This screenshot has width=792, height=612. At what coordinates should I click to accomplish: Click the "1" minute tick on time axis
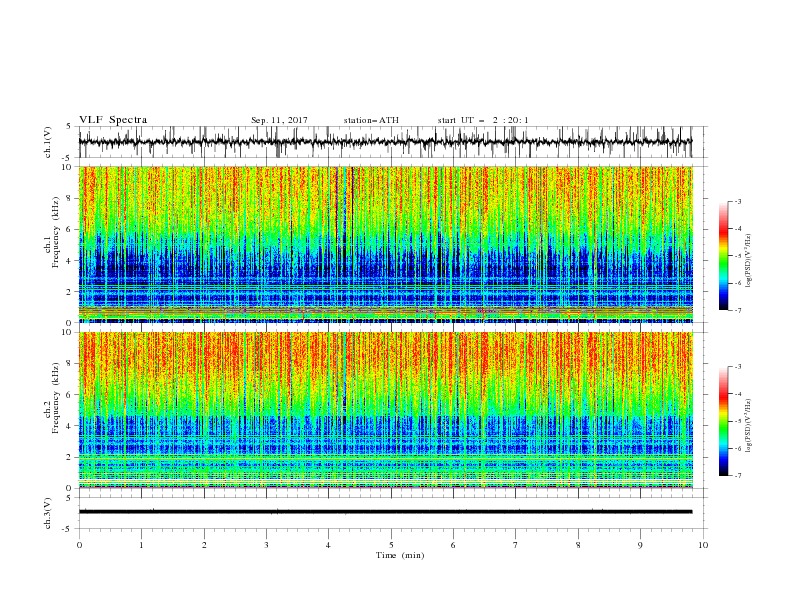tap(141, 545)
